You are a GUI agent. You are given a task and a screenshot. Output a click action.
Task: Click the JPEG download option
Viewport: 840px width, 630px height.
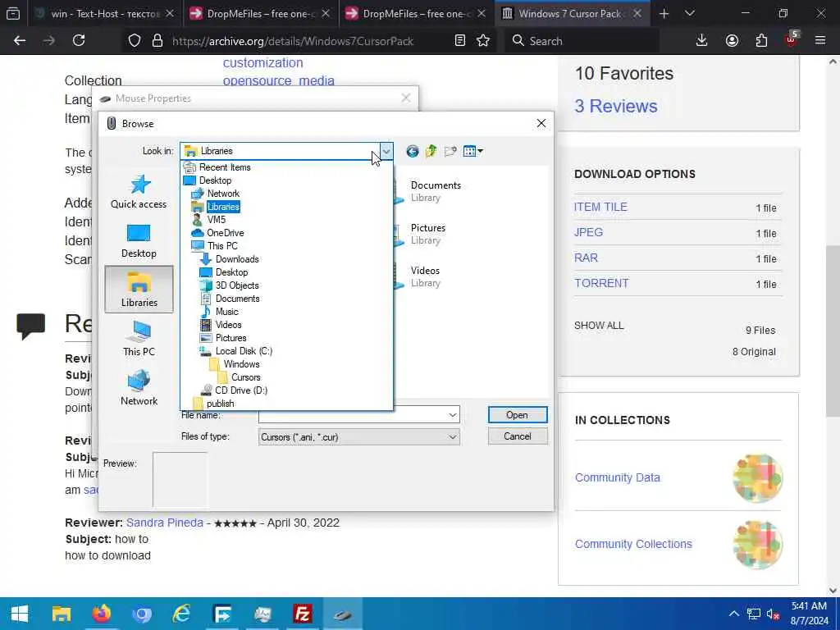pyautogui.click(x=589, y=232)
